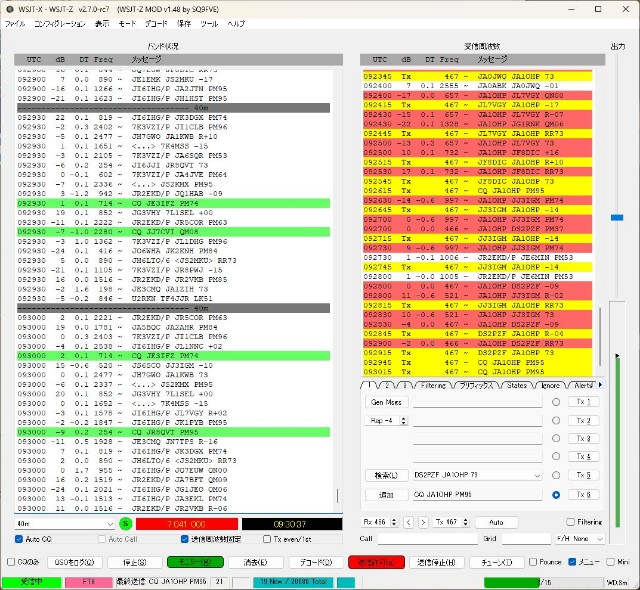This screenshot has height=590, width=640.
Task: Click the CQ JA1OHP PM95 Tx 6 message field
Action: (x=478, y=495)
